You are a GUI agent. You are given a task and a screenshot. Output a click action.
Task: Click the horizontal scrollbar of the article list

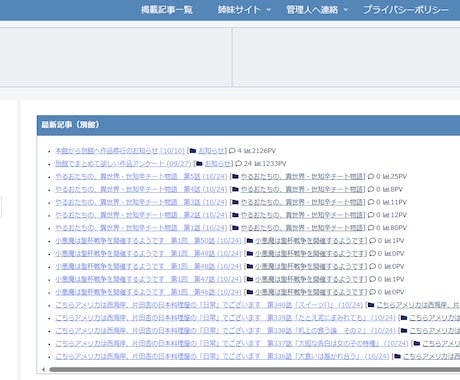pos(255,369)
